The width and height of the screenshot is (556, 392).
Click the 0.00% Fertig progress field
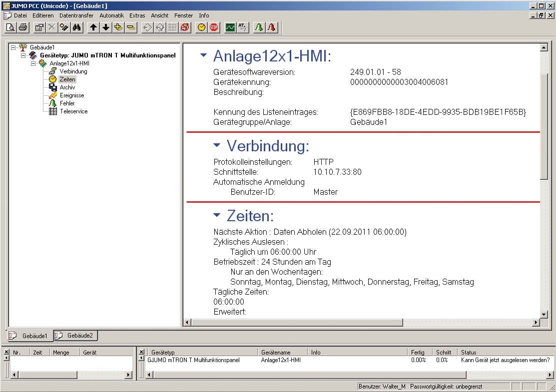(419, 359)
